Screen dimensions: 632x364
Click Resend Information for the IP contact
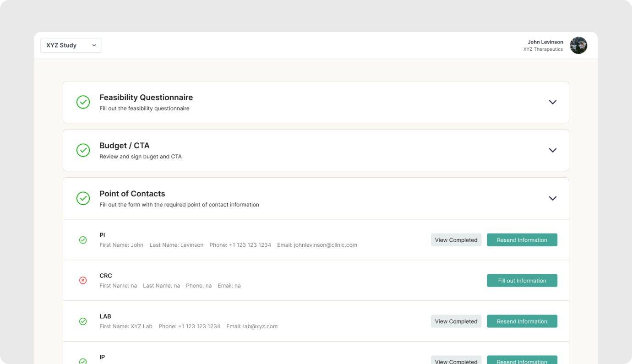(x=522, y=360)
